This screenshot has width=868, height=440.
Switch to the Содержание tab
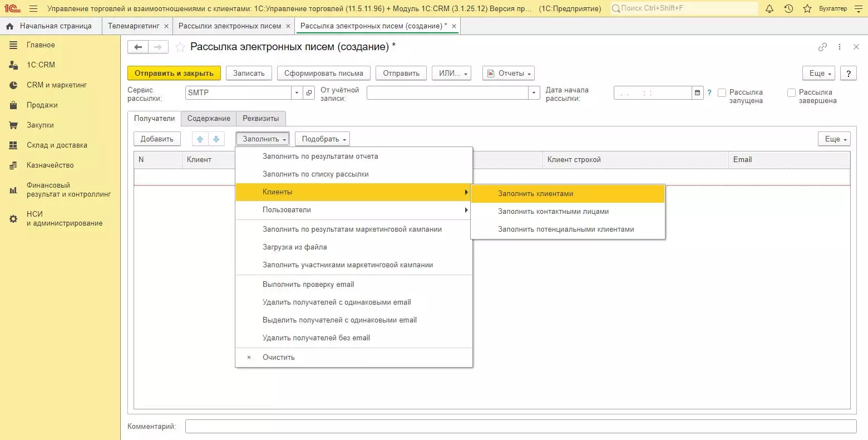[209, 119]
